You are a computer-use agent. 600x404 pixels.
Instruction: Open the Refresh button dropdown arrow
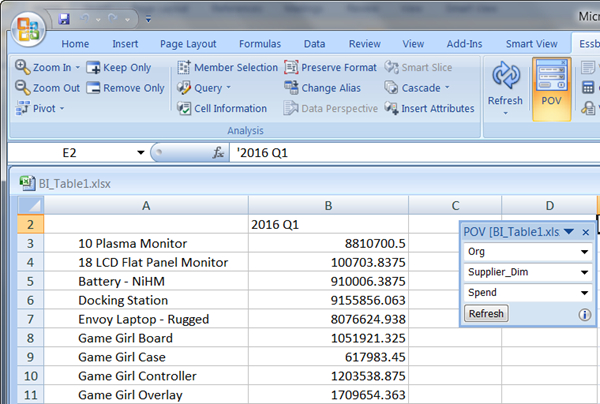point(505,113)
